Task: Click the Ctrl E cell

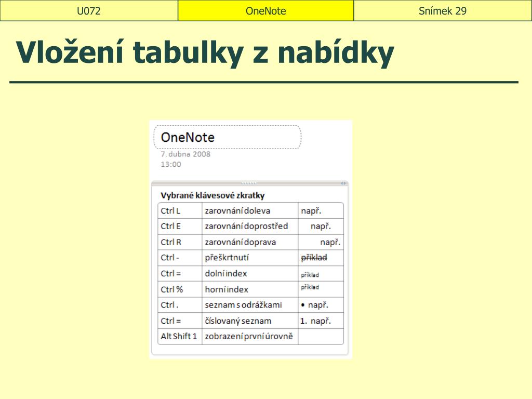Action: click(x=180, y=227)
